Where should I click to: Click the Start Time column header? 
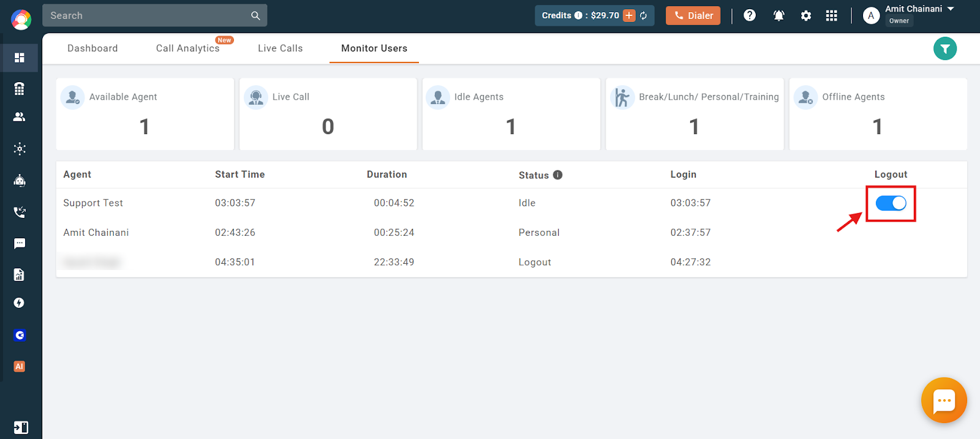point(239,174)
